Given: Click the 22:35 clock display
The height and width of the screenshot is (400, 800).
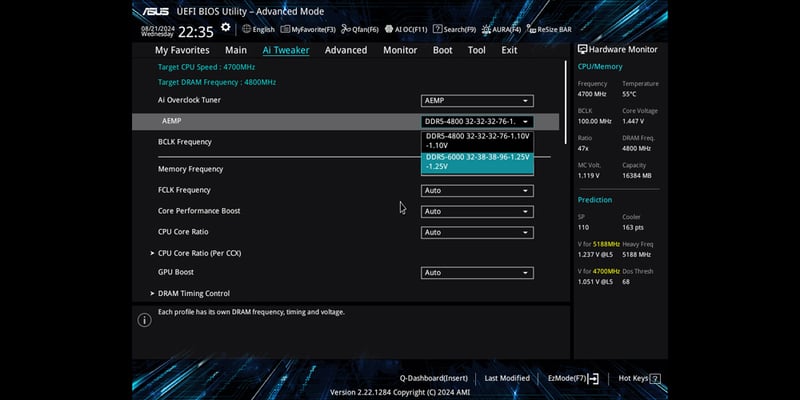Looking at the screenshot, I should (x=196, y=32).
